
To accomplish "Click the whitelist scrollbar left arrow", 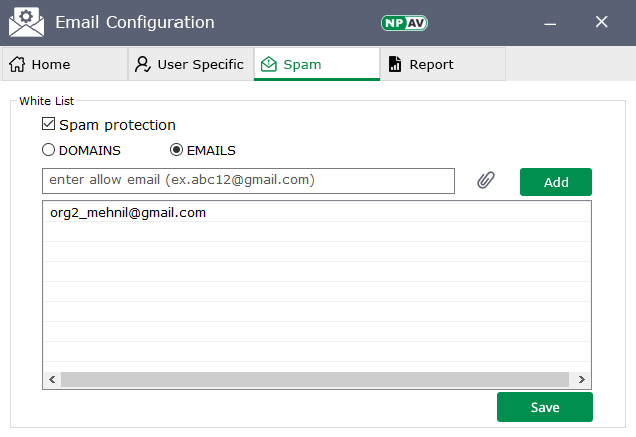I will tap(51, 380).
